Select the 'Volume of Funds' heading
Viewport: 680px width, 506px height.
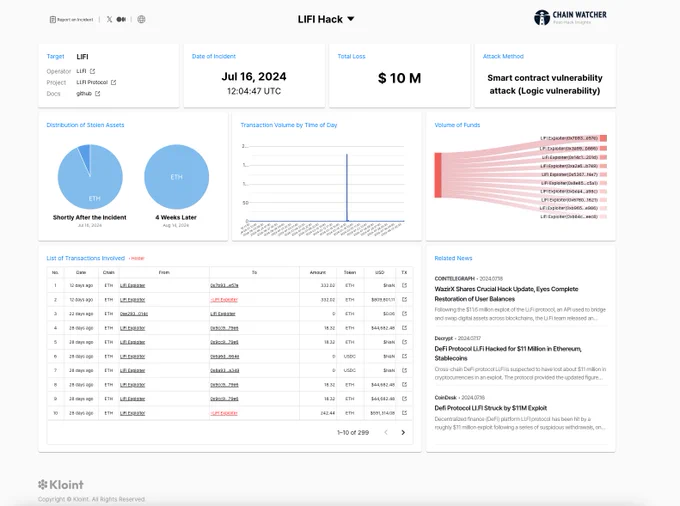point(457,125)
